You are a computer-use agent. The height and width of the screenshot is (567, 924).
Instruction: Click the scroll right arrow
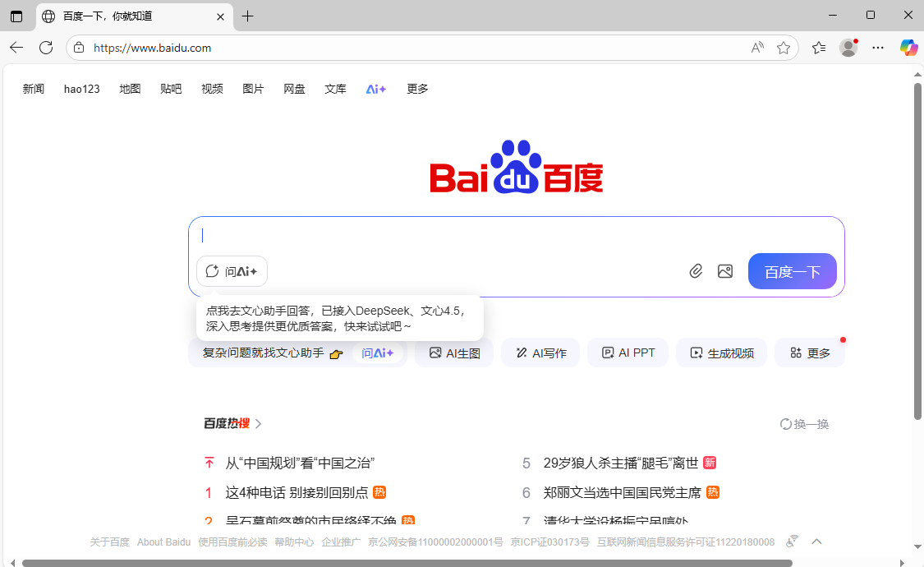click(902, 563)
